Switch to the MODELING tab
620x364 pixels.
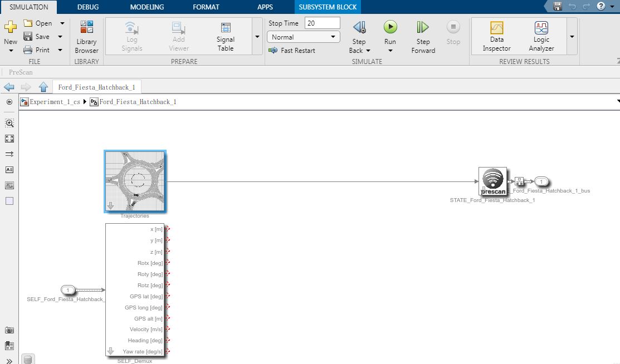click(147, 7)
